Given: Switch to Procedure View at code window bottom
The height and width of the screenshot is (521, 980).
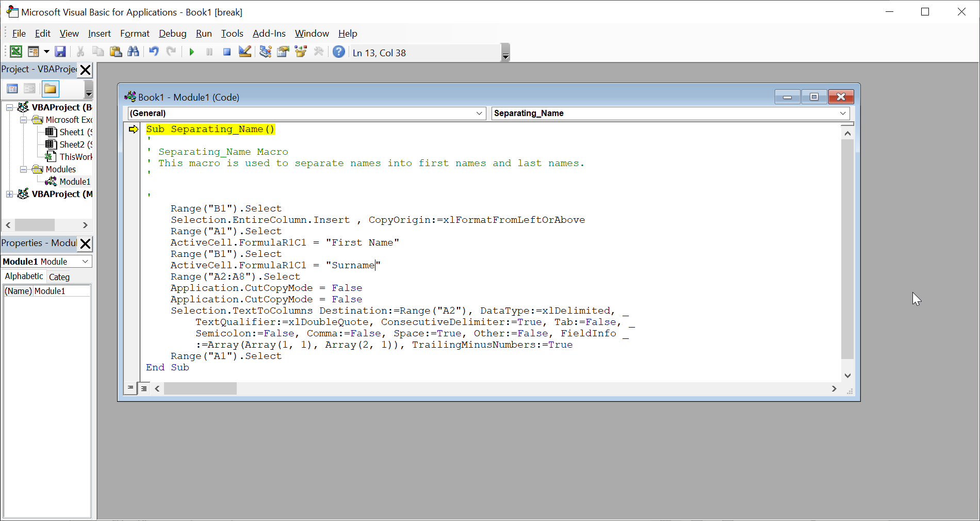Looking at the screenshot, I should tap(130, 388).
